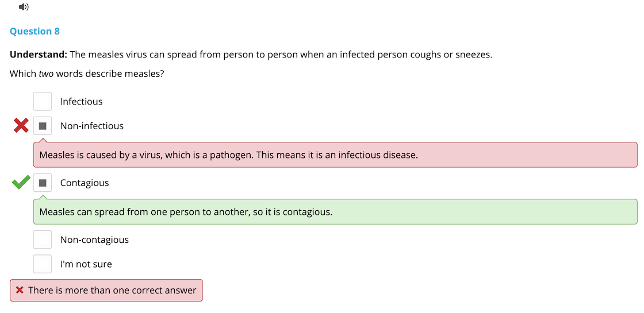
Task: Click the Contagious option label
Action: click(x=85, y=183)
